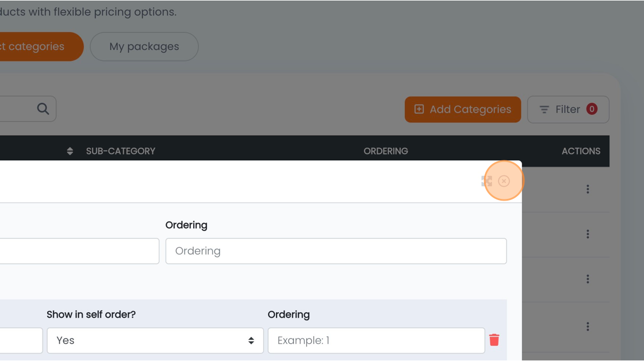Click the ORDERING column header in the table
Image resolution: width=644 pixels, height=361 pixels.
tap(385, 151)
